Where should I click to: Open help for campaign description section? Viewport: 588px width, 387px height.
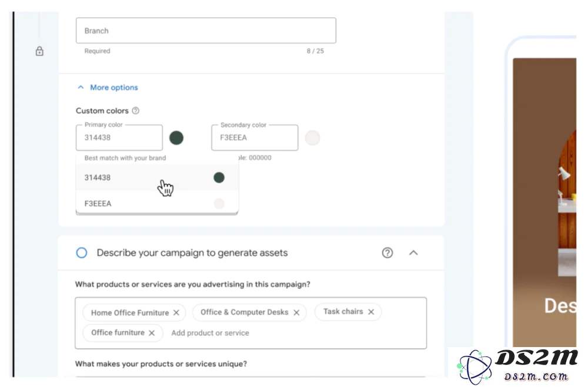[387, 253]
